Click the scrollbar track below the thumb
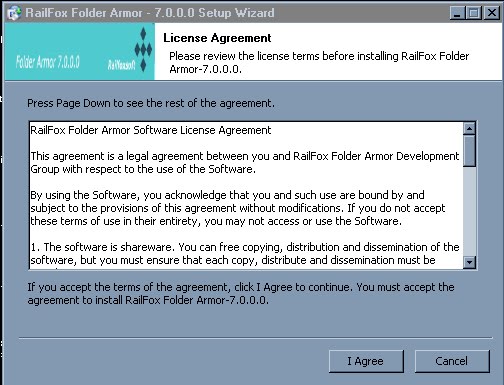The height and width of the screenshot is (385, 504). coord(469,211)
